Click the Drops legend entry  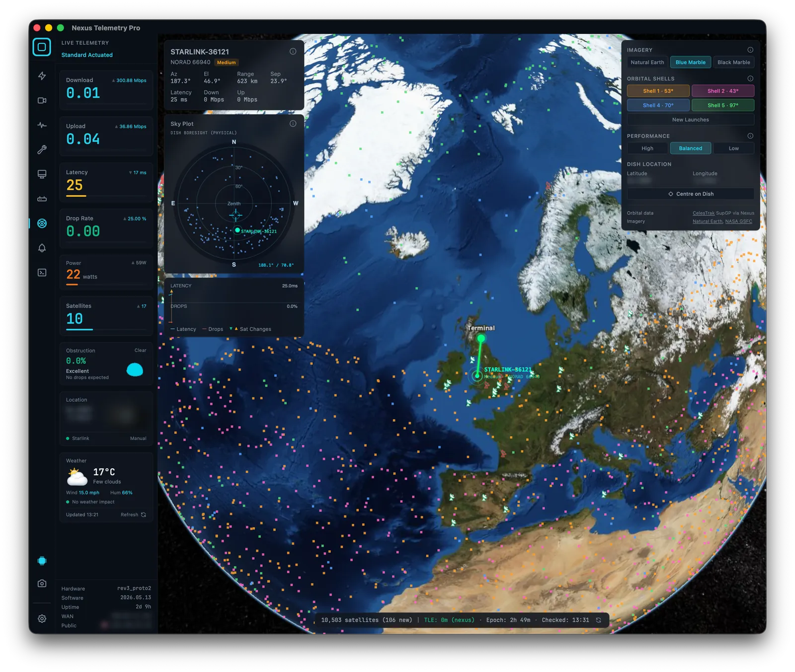(213, 329)
